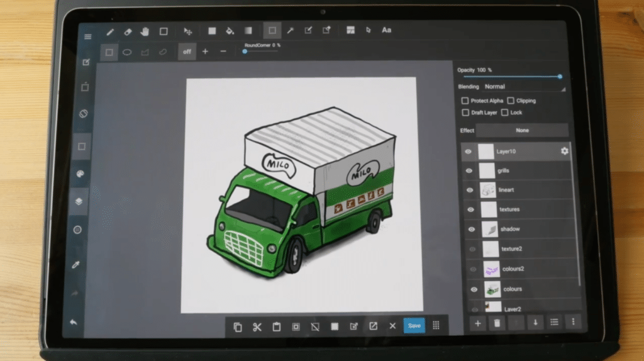Viewport: 644px width, 361px height.
Task: Select the highlighted Select tool in top toolbar
Action: point(272,30)
